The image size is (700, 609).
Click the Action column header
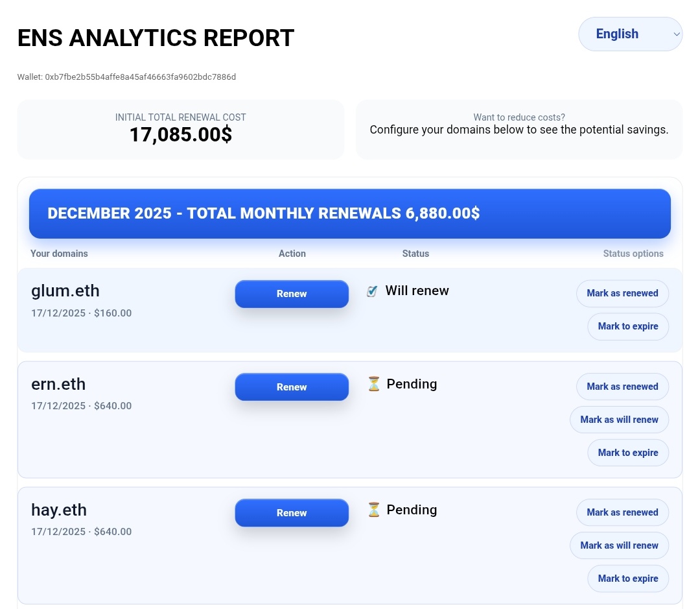pos(292,254)
